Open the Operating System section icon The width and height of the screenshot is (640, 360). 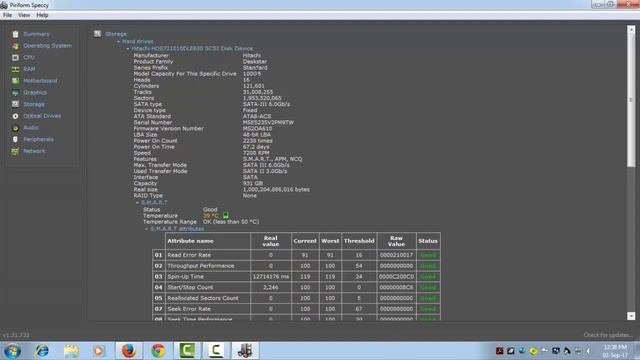(x=15, y=46)
